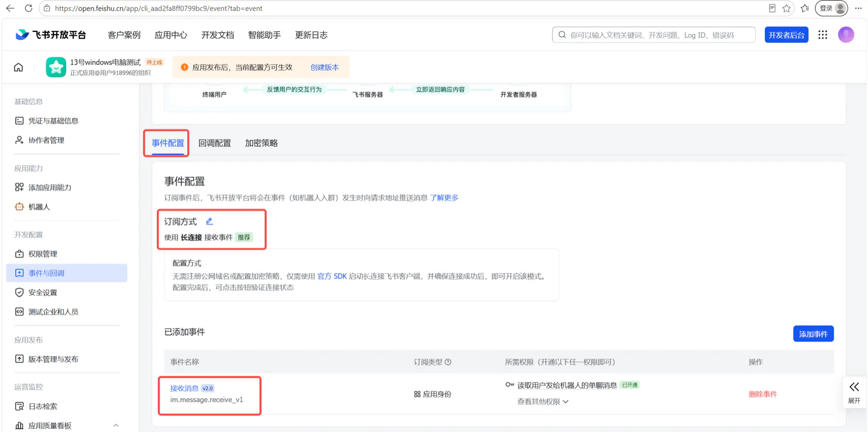Click the v2.0 version badge

(x=208, y=388)
